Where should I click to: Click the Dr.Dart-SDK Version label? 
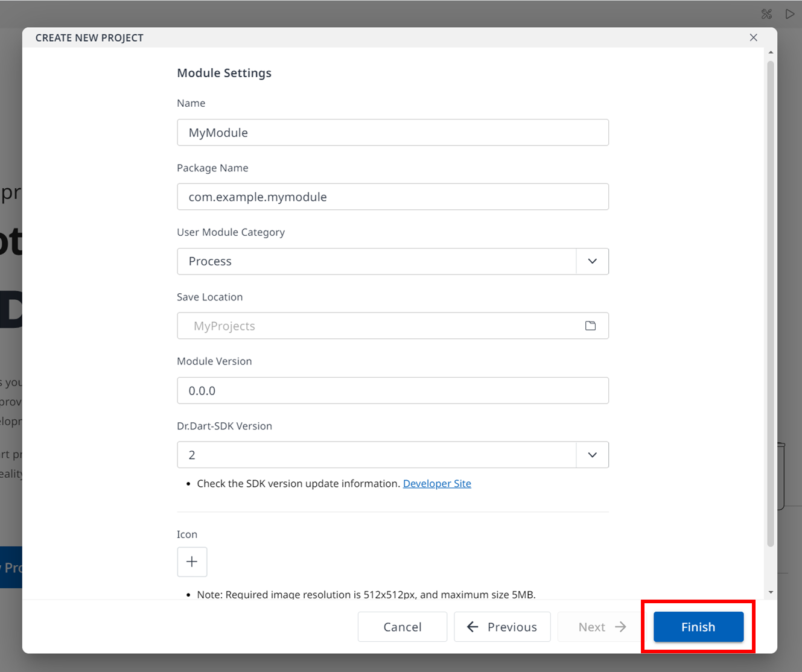[x=224, y=426]
